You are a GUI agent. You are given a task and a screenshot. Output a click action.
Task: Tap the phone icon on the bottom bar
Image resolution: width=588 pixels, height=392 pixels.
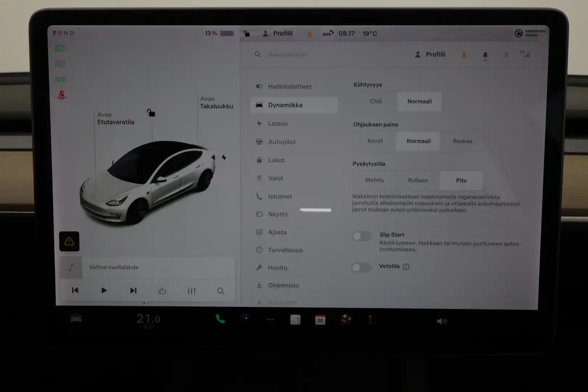pos(220,319)
